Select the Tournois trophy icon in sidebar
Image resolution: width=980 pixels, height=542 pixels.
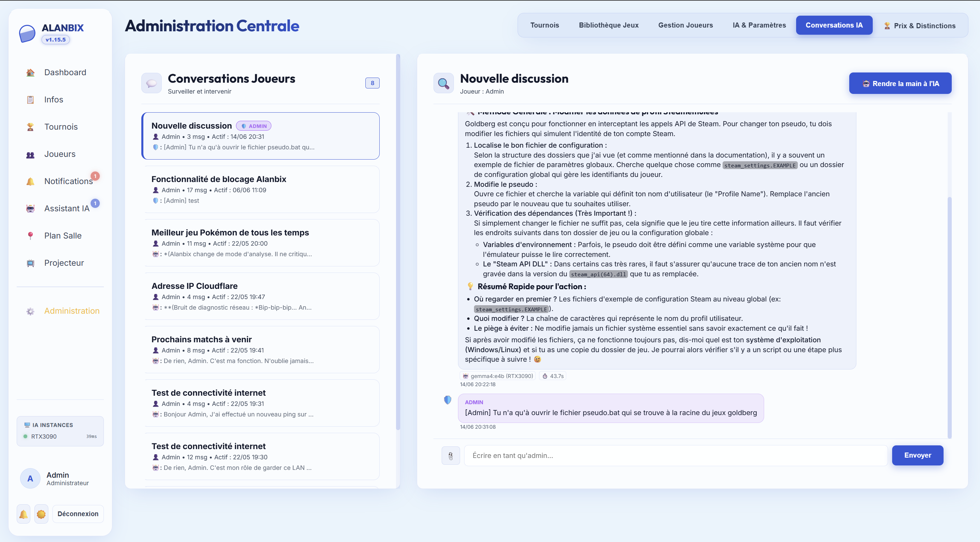coord(30,127)
